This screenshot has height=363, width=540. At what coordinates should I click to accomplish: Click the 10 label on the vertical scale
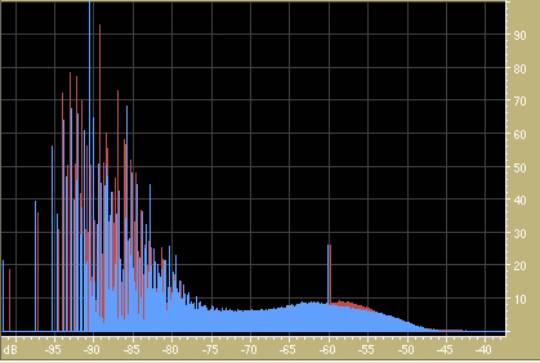coord(519,299)
